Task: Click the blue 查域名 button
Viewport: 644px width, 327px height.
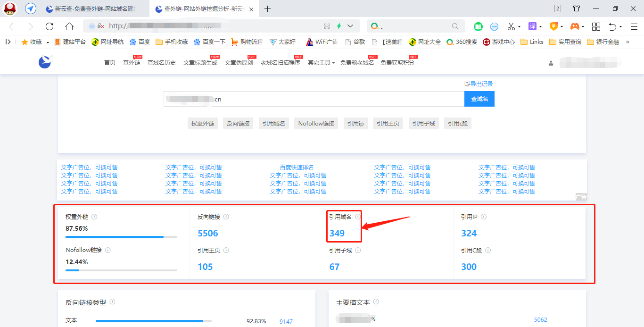Action: pos(479,99)
